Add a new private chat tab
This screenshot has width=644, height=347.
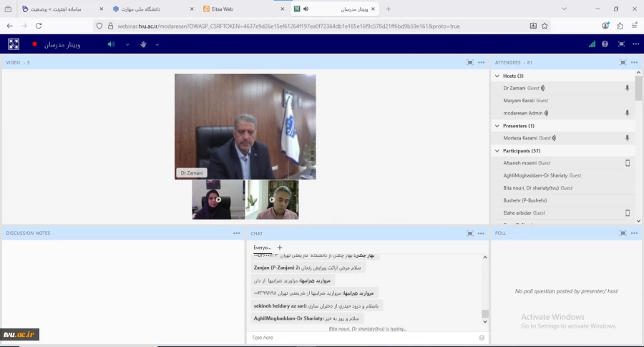point(280,248)
